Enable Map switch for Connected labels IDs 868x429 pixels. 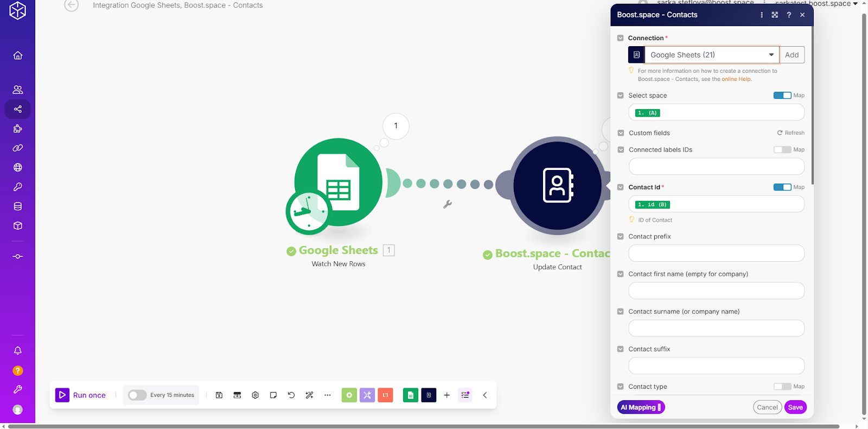click(x=782, y=150)
